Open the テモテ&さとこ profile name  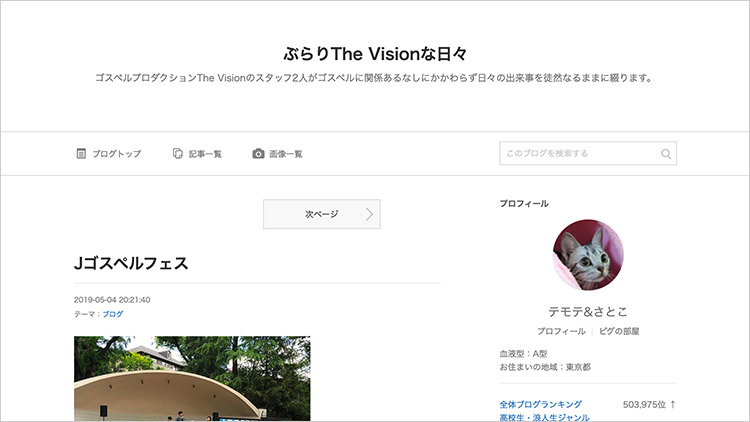coord(588,311)
